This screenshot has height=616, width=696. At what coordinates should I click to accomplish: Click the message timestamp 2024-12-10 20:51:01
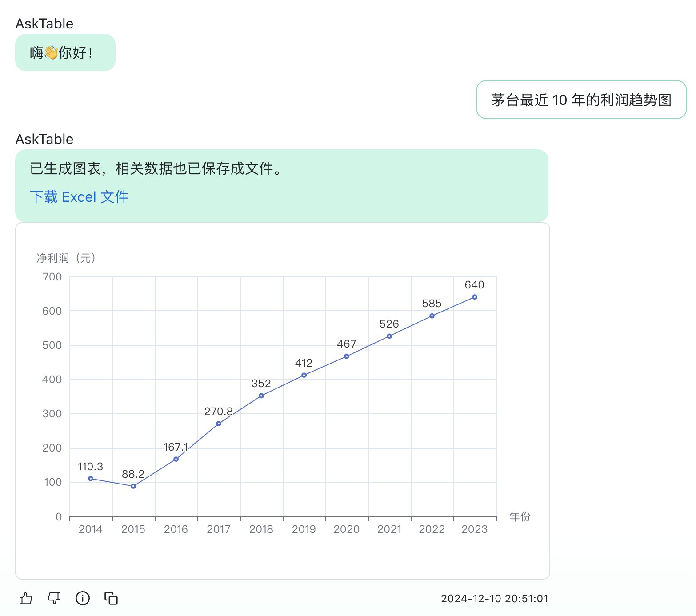(x=494, y=599)
